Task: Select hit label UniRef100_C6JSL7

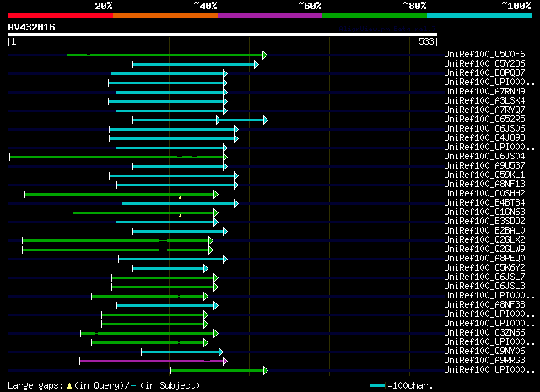Action: [x=484, y=277]
